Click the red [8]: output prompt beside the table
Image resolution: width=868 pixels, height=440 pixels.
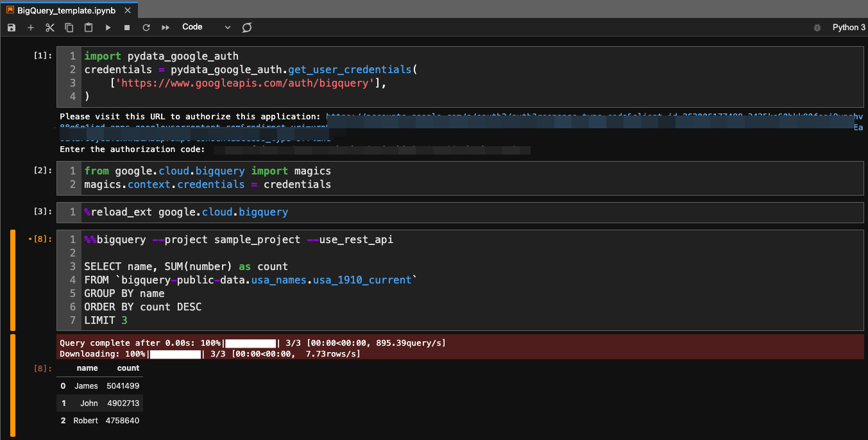pyautogui.click(x=43, y=368)
